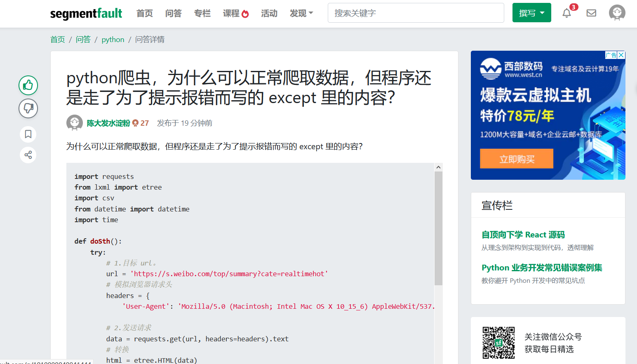Open 自顶向下学 React 源码 link
637x364 pixels.
[x=523, y=235]
